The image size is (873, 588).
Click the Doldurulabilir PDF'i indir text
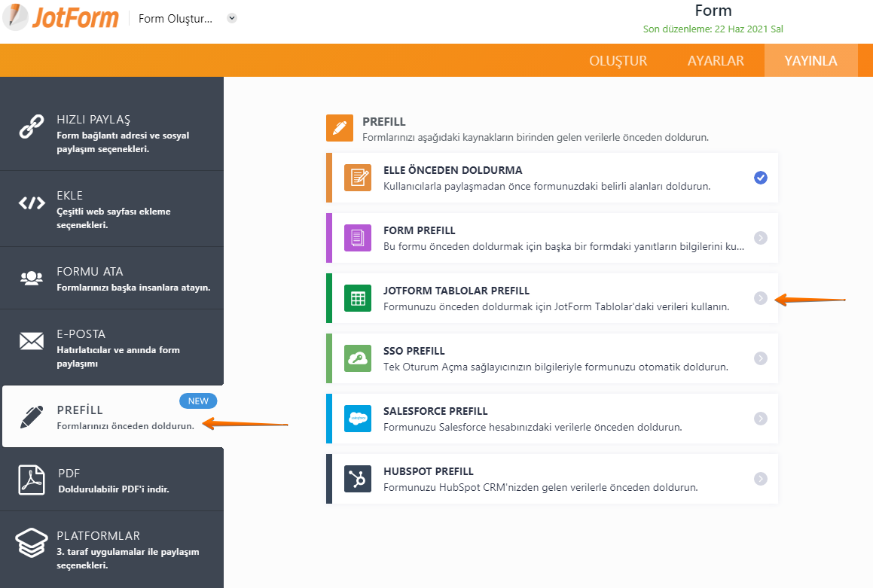click(x=114, y=489)
